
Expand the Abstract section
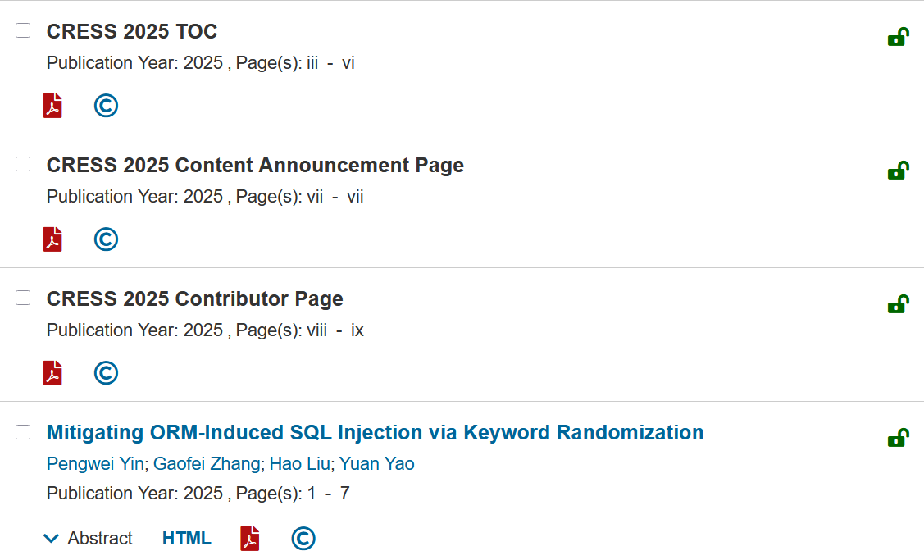(89, 539)
